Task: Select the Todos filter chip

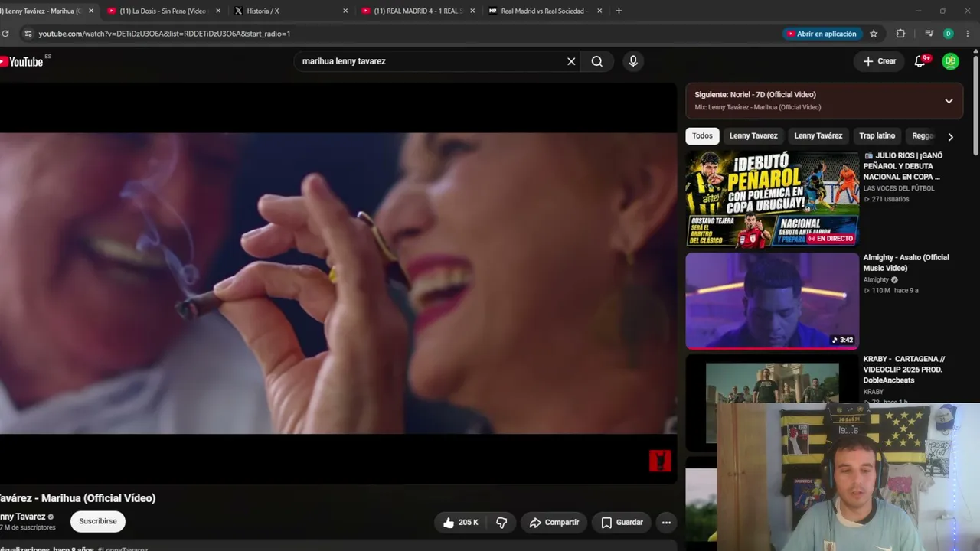Action: 702,136
